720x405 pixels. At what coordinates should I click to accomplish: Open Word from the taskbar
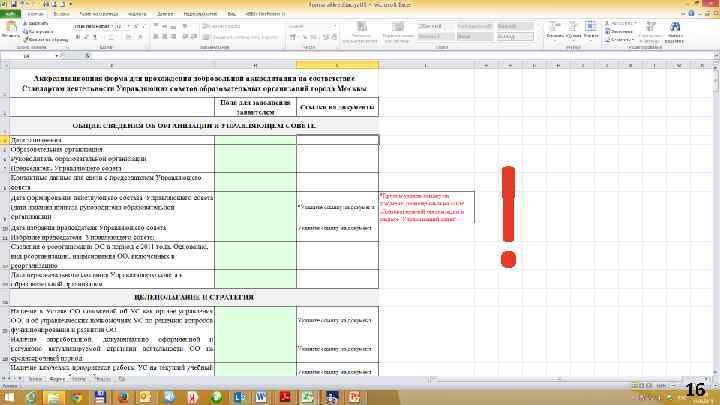(260, 397)
